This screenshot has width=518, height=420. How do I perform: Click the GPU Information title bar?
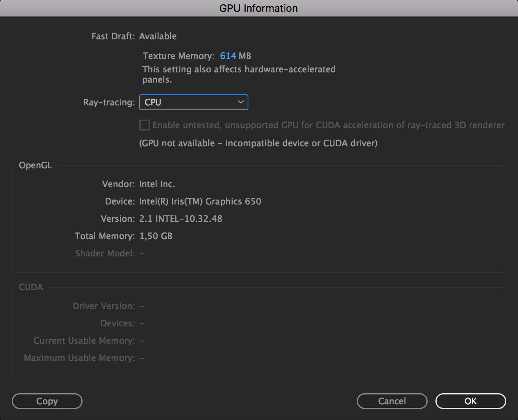tap(259, 8)
